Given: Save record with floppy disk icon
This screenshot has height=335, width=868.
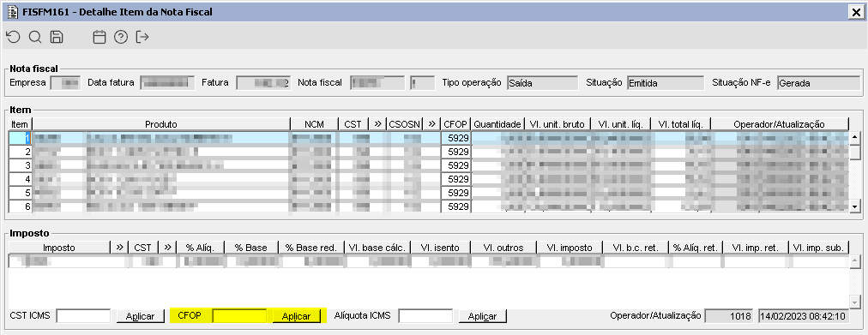Looking at the screenshot, I should [57, 37].
